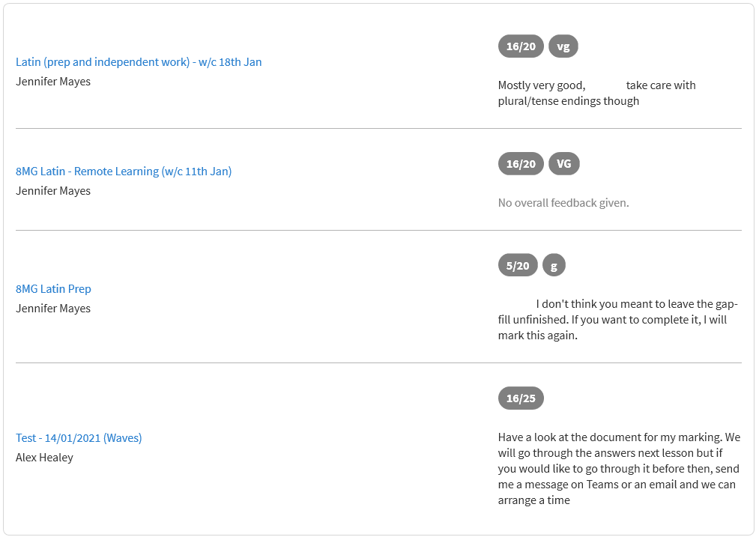This screenshot has height=537, width=756.
Task: Click Jennifer Mayes under 8MG Latin Prep
Action: click(53, 309)
